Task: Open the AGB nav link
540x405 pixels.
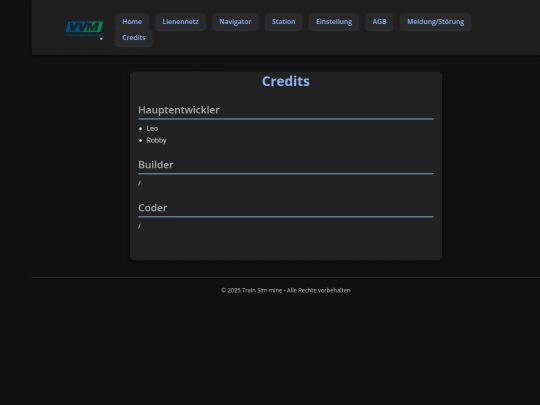Action: tap(380, 22)
